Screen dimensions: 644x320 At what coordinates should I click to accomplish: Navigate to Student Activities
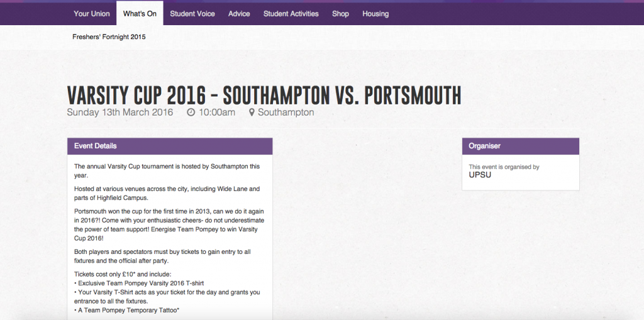(291, 13)
